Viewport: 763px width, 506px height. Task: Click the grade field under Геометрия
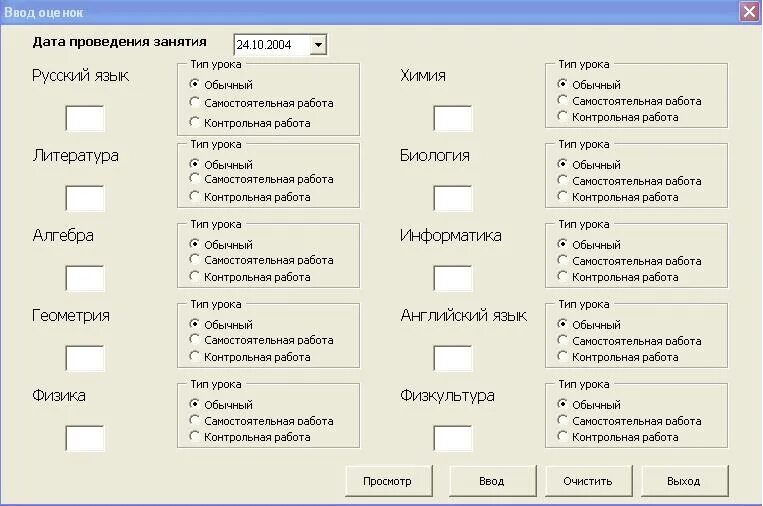tap(85, 358)
